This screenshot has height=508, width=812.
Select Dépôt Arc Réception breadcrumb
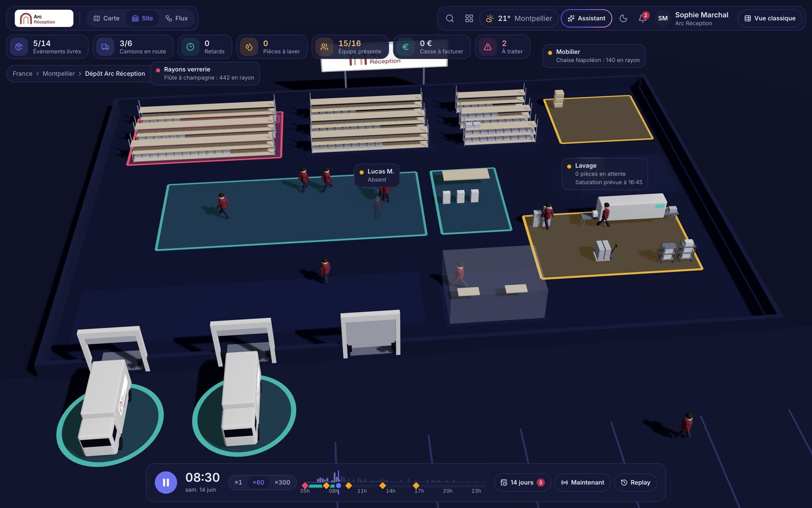pyautogui.click(x=115, y=74)
